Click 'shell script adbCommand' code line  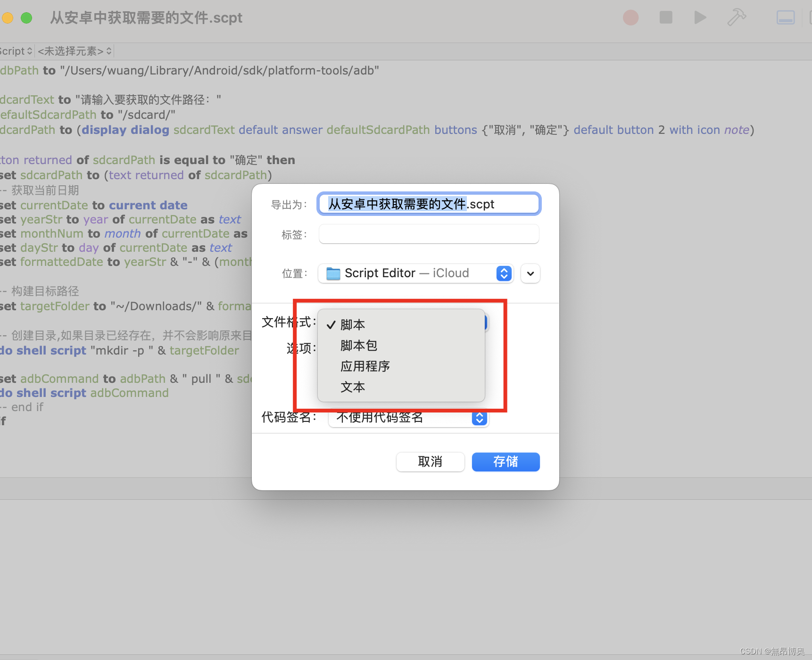84,393
